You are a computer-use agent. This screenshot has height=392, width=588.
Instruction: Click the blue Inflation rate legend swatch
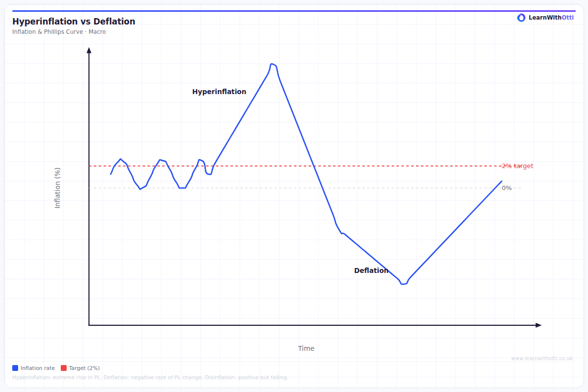click(15, 368)
